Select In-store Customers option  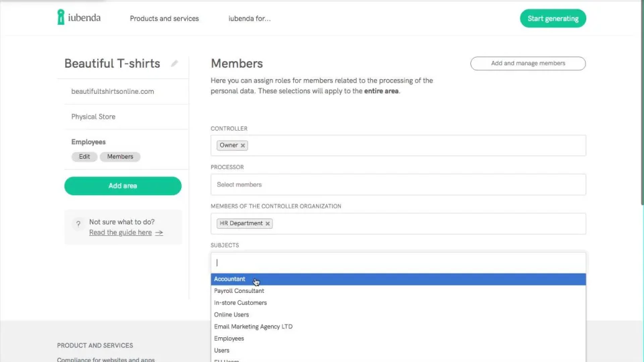coord(240,303)
